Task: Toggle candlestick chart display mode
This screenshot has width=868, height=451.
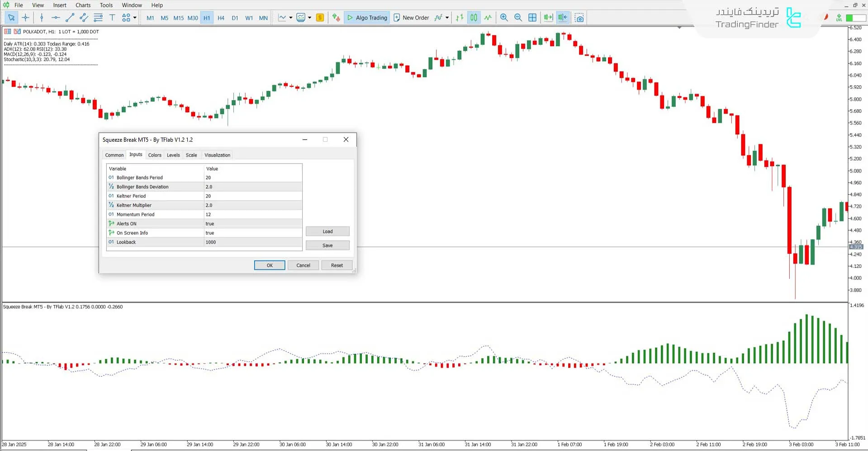Action: coord(474,18)
